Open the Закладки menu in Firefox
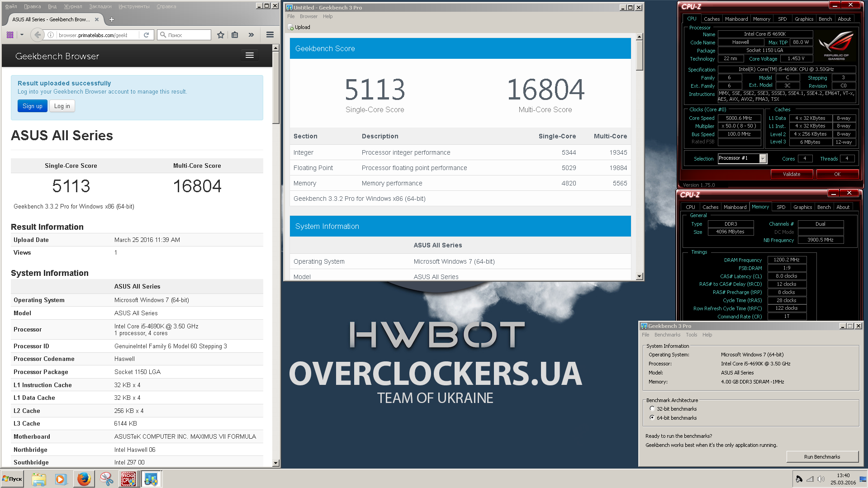This screenshot has width=868, height=488. (100, 6)
